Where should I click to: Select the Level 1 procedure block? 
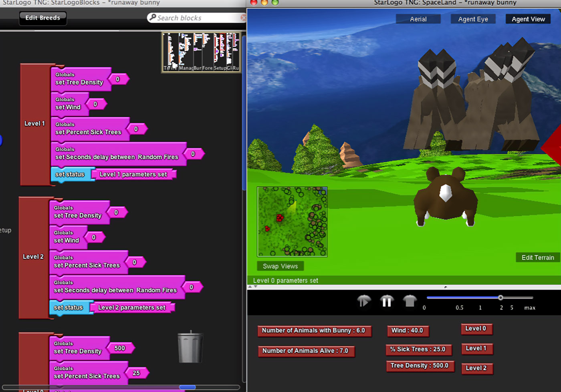pyautogui.click(x=35, y=124)
